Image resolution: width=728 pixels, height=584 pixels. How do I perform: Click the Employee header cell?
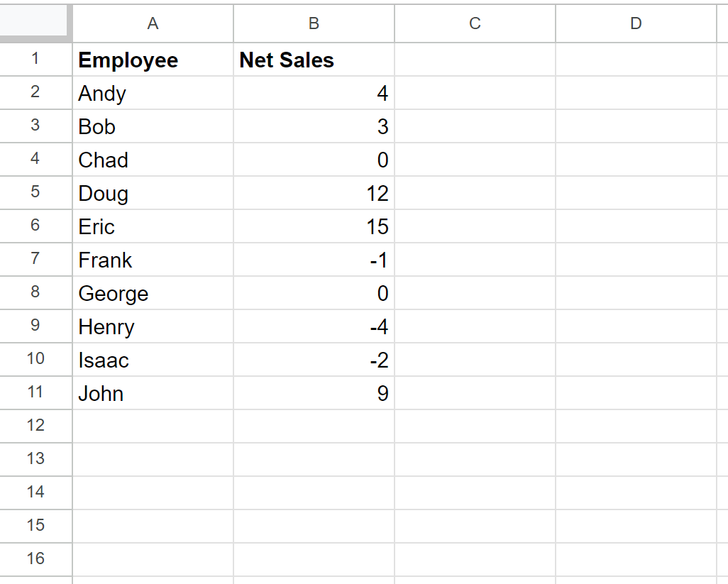coord(153,60)
